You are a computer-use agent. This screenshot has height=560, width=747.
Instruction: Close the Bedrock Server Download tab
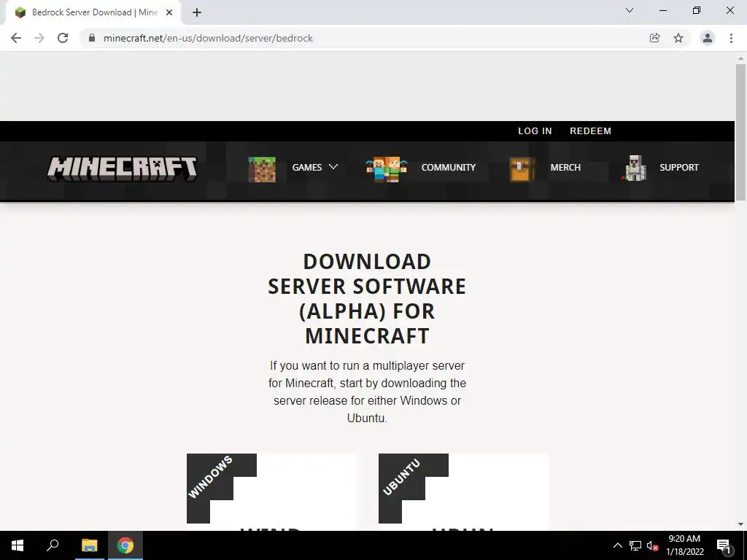[169, 12]
